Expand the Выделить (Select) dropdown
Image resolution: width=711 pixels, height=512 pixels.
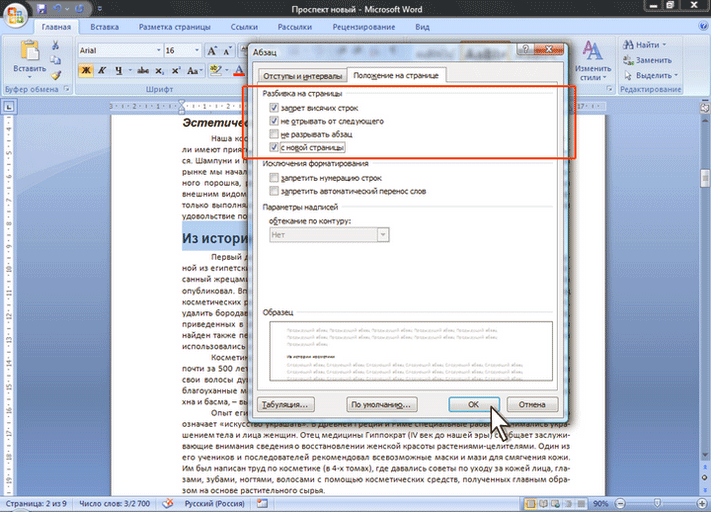[x=676, y=75]
